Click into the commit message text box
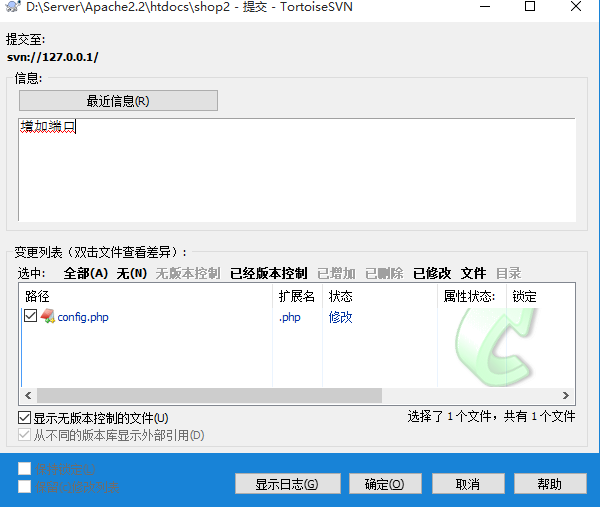Image resolution: width=605 pixels, height=511 pixels. pyautogui.click(x=296, y=170)
